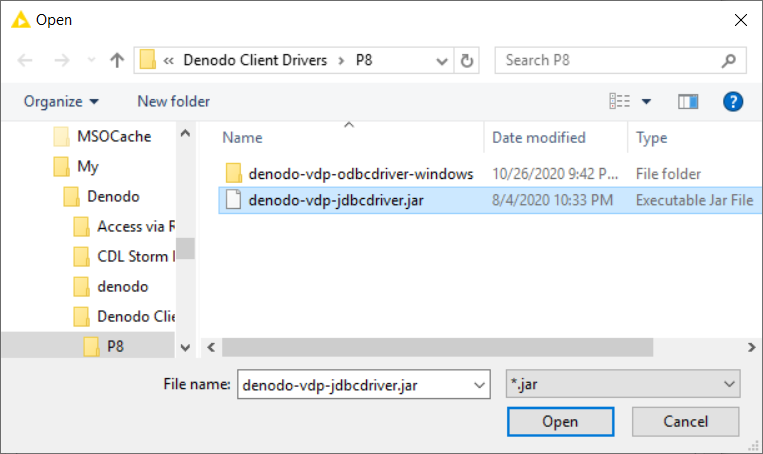This screenshot has width=763, height=454.
Task: Click the folder icon in address bar
Action: pyautogui.click(x=147, y=60)
